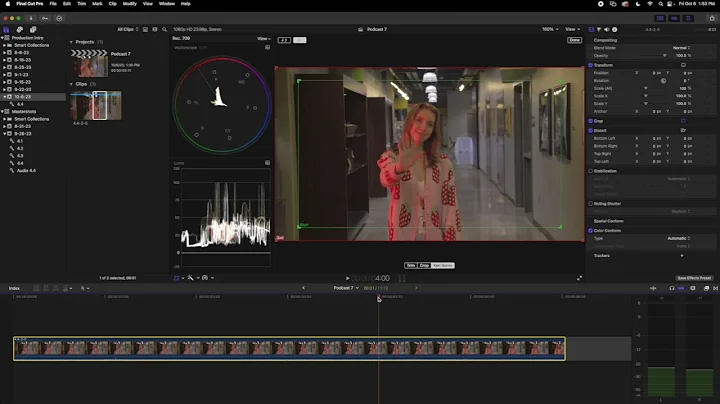Select the Audio inspector speaker icon
Viewport: 720px width, 404px height.
pyautogui.click(x=607, y=29)
